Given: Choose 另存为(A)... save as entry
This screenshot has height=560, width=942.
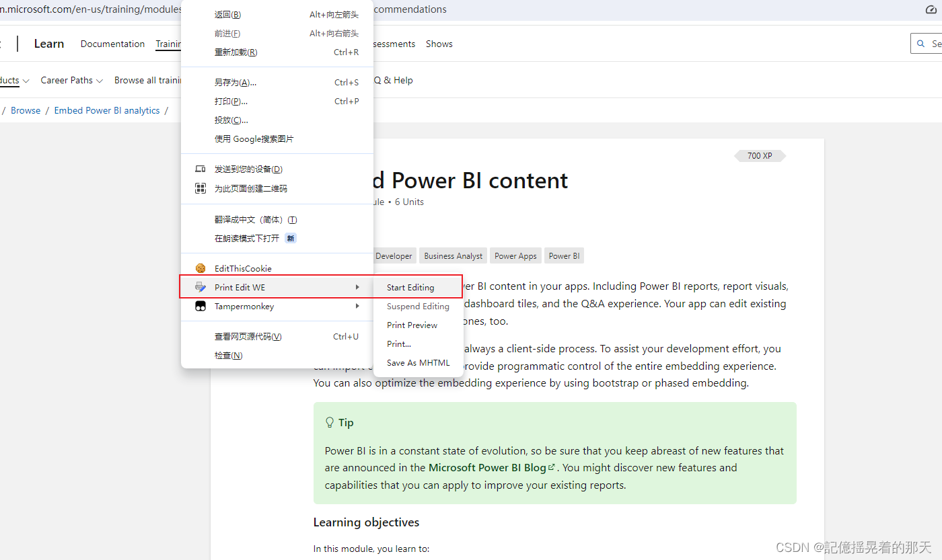Looking at the screenshot, I should (277, 82).
